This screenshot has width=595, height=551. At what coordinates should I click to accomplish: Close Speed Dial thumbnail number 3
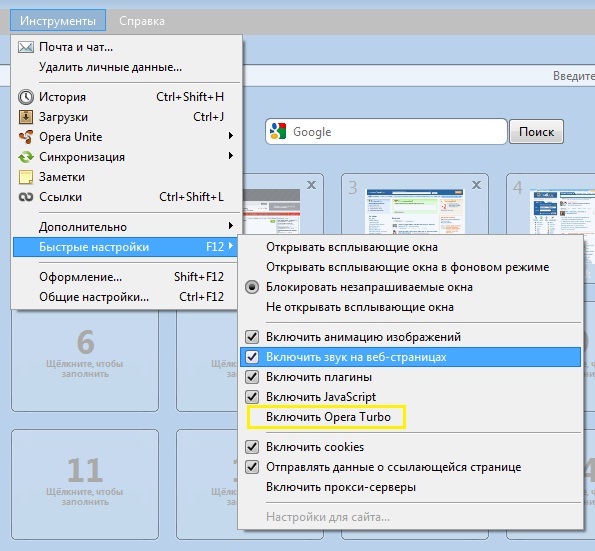click(x=476, y=185)
